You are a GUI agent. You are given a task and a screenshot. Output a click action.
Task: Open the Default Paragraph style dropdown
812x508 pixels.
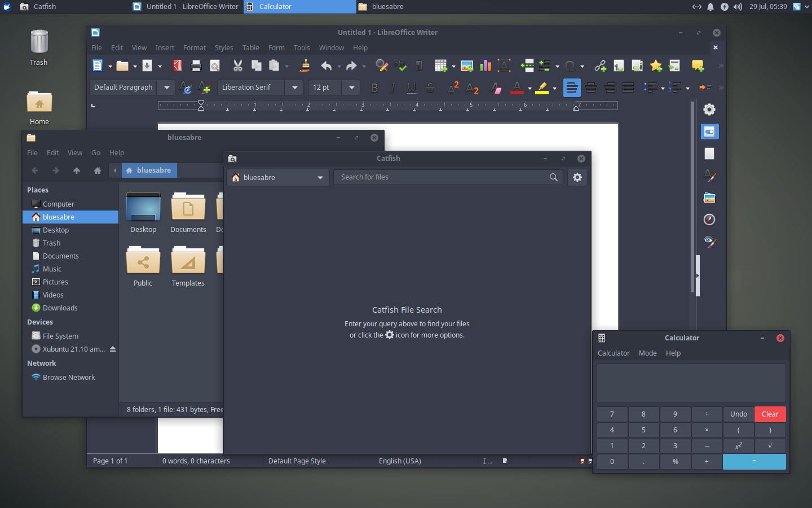tap(167, 87)
